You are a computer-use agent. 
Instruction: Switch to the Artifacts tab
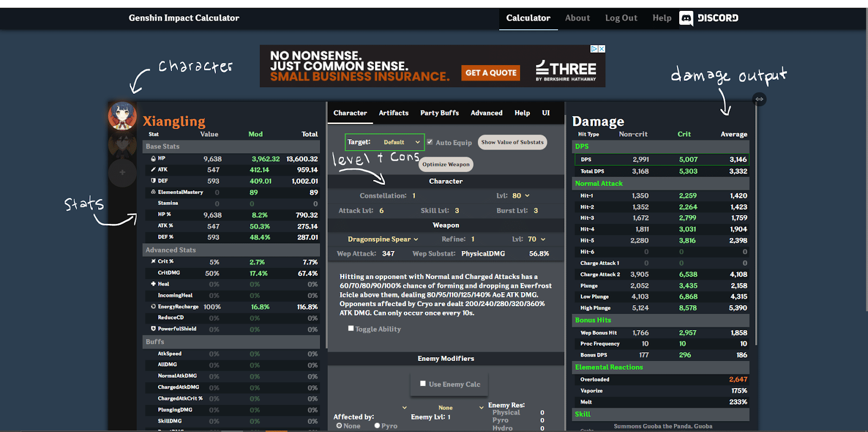point(393,113)
